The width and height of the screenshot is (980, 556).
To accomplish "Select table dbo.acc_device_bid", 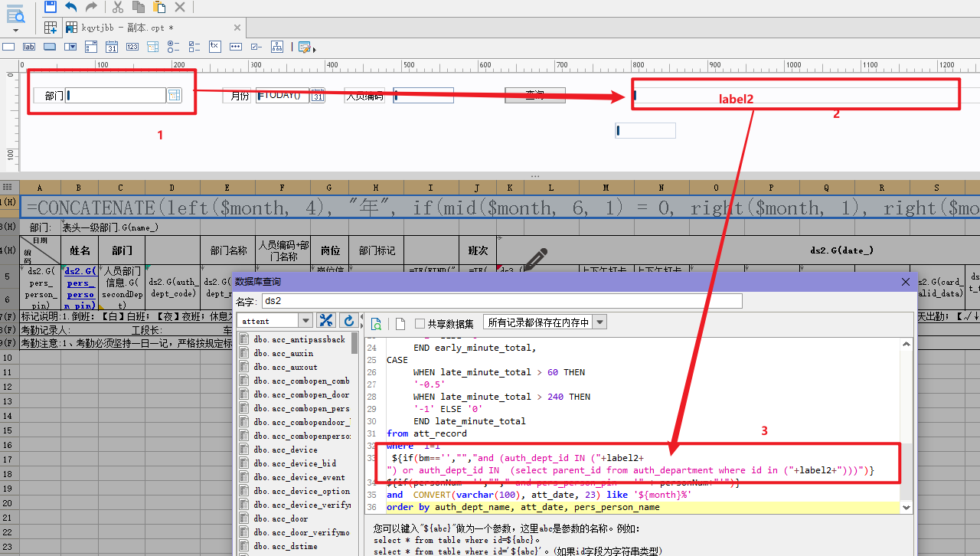I will pyautogui.click(x=295, y=463).
